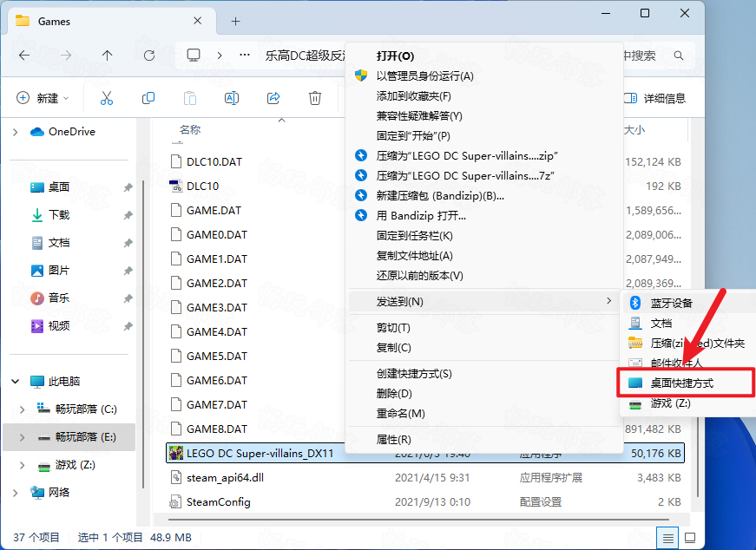Close the Games tab

198,21
